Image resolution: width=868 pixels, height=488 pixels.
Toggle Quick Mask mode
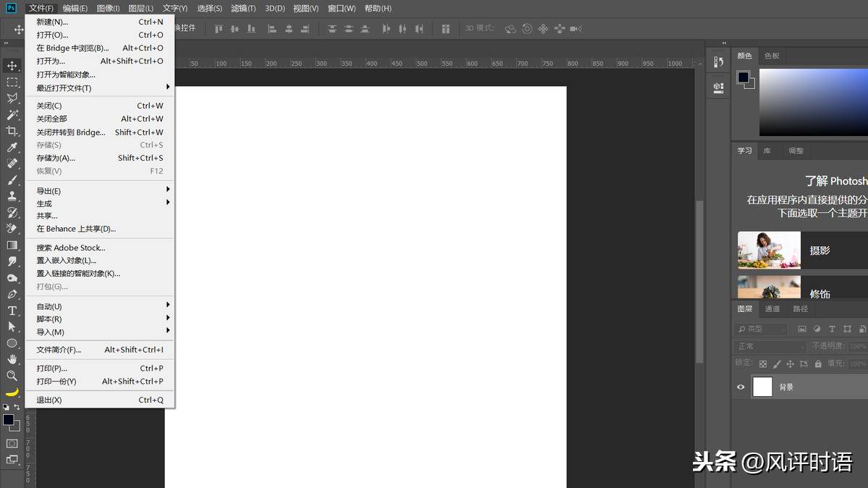[12, 443]
